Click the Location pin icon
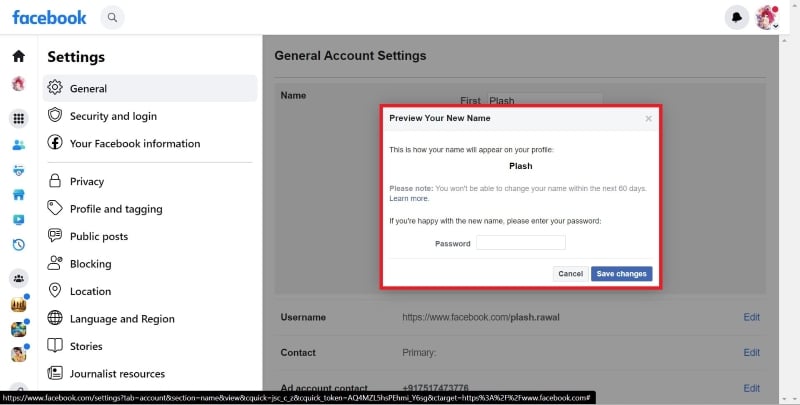Image resolution: width=800 pixels, height=405 pixels. tap(55, 290)
